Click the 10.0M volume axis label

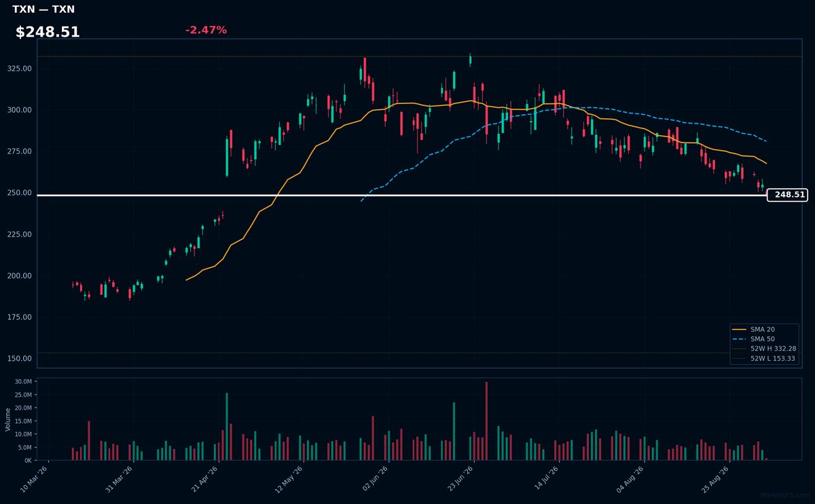point(23,434)
